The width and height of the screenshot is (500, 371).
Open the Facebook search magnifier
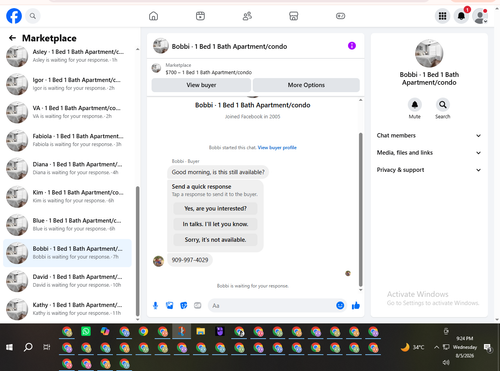[x=33, y=16]
